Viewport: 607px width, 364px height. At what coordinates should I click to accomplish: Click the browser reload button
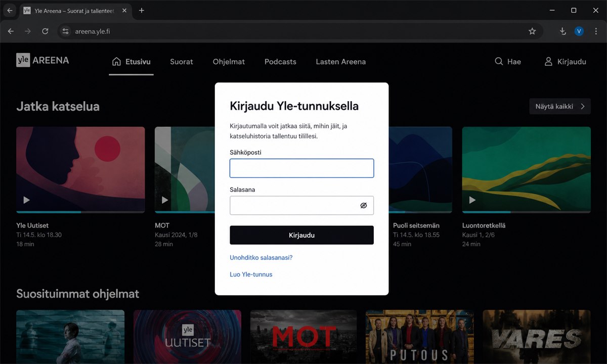click(45, 31)
